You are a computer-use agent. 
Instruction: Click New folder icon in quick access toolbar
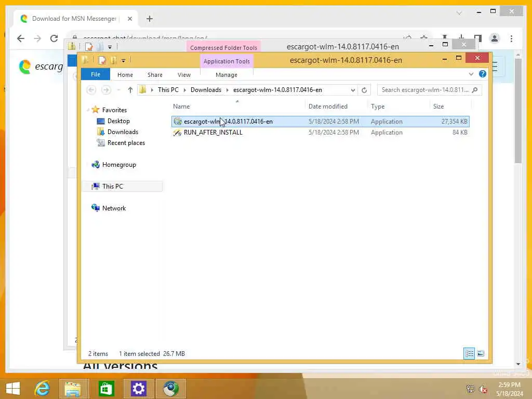(113, 60)
